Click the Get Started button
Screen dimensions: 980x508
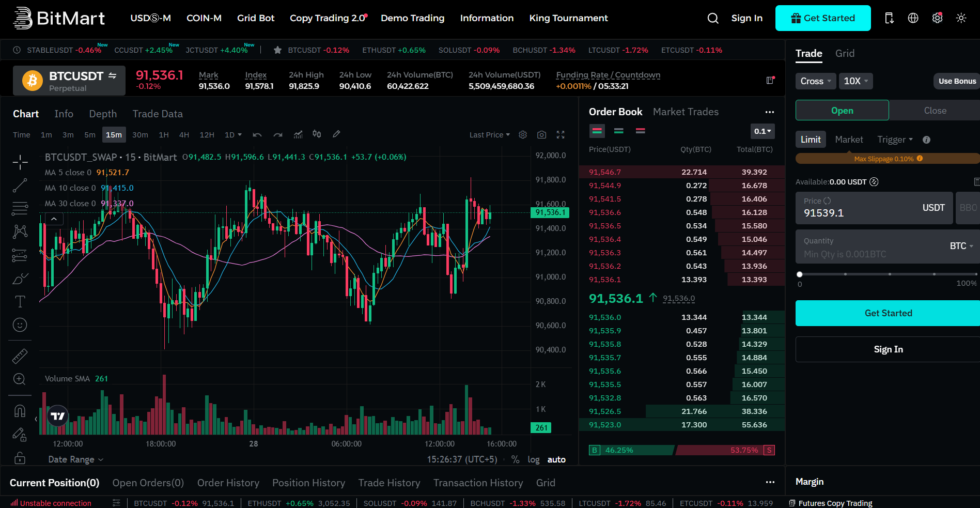(x=822, y=18)
